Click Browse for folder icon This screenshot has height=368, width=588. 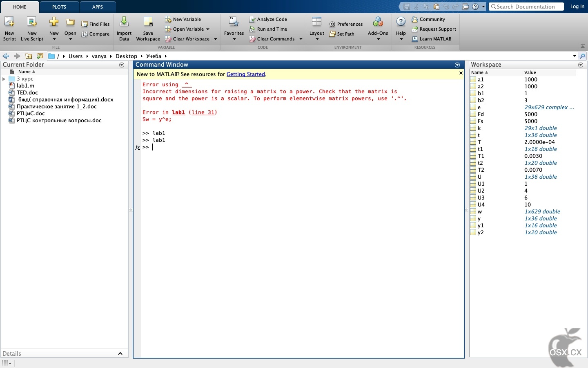coord(40,56)
